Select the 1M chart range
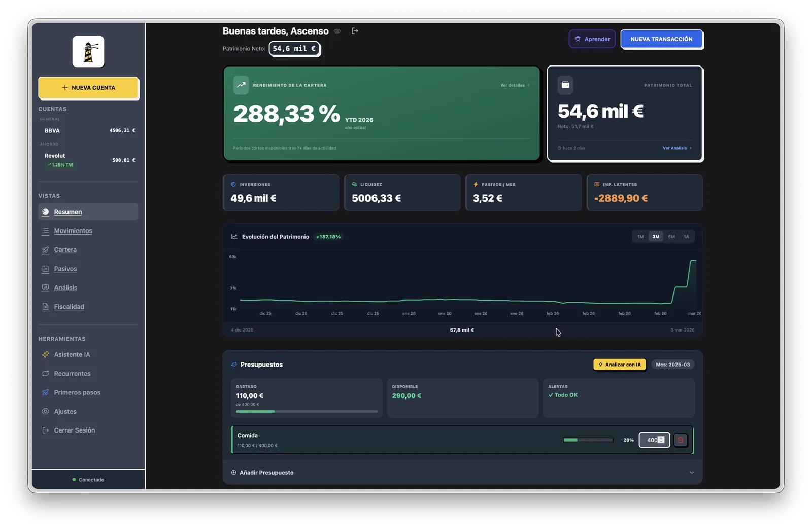Image resolution: width=812 pixels, height=530 pixels. (x=640, y=237)
